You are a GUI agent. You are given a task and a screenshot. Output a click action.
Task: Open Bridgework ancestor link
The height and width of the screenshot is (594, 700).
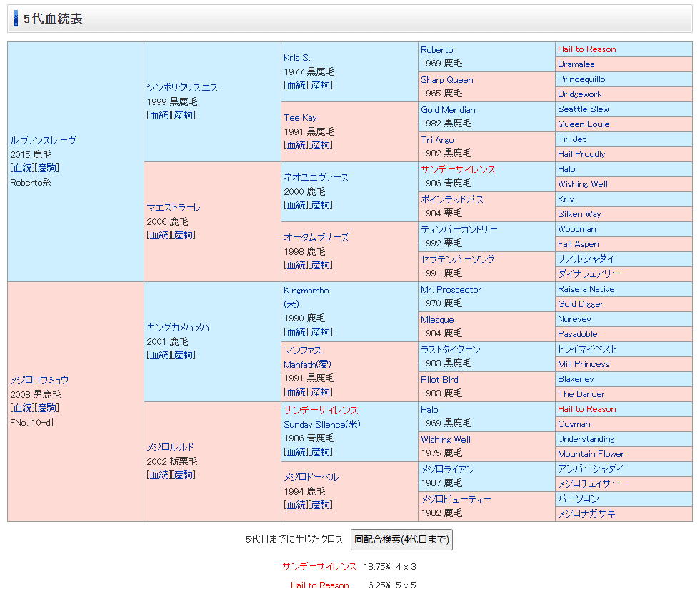click(x=579, y=94)
